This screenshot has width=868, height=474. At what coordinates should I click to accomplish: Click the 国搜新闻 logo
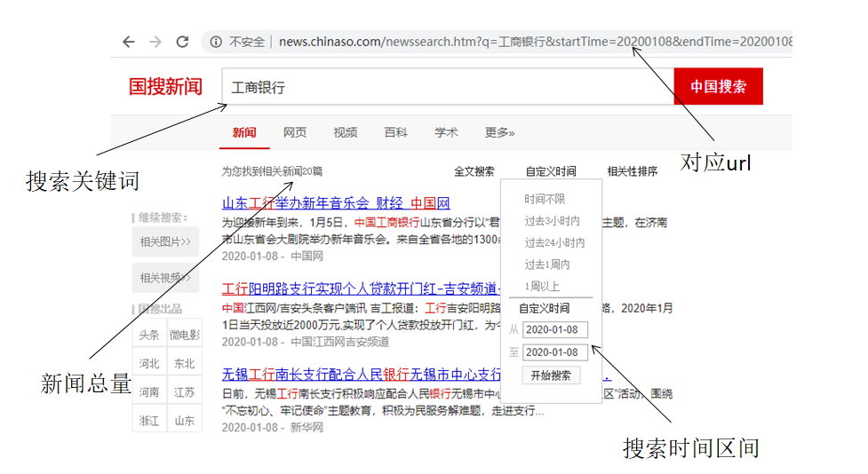(x=165, y=87)
